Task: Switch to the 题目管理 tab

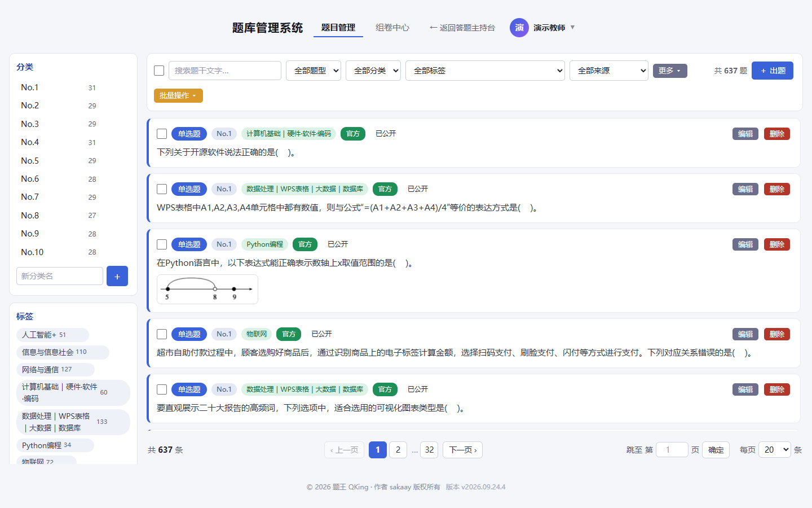Action: (338, 28)
